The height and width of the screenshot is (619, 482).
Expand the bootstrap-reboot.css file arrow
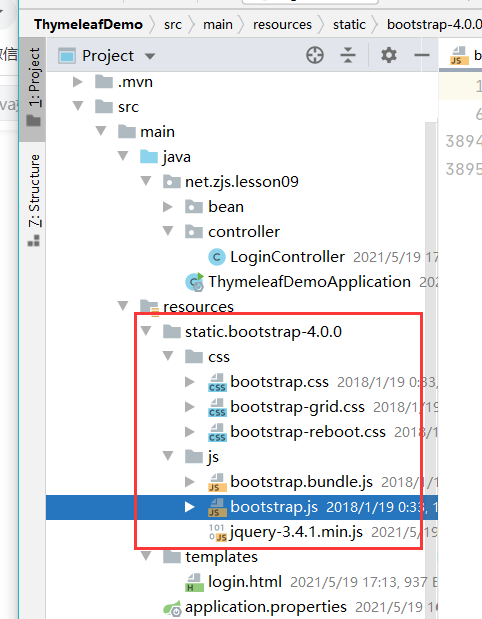point(190,432)
